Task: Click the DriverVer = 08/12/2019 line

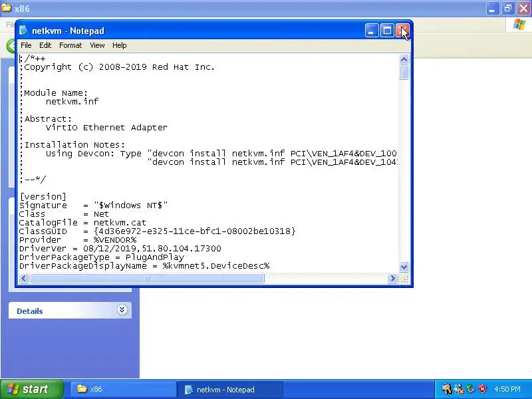Action: [x=120, y=249]
